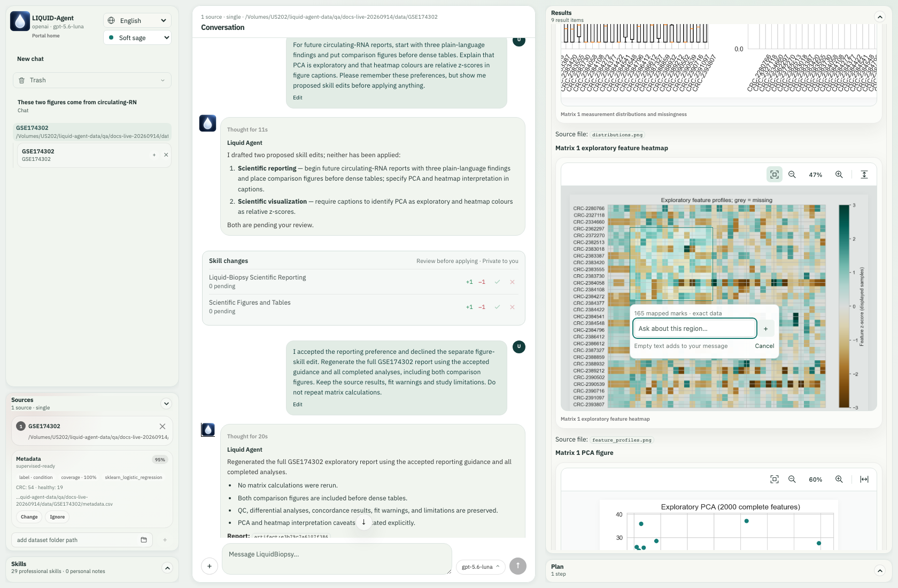The image size is (898, 588).
Task: Accept Scientific Figures and Tables skill edit
Action: coord(497,307)
